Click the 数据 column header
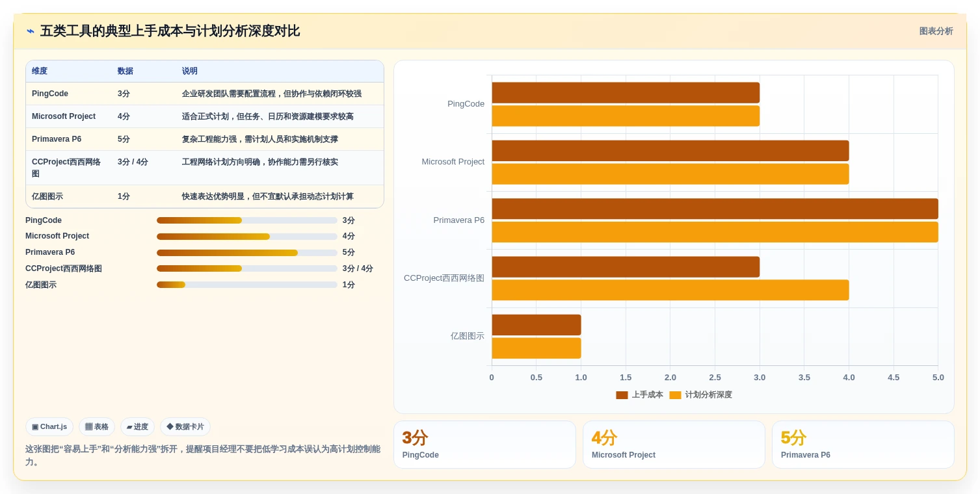The height and width of the screenshot is (494, 980). click(x=126, y=71)
